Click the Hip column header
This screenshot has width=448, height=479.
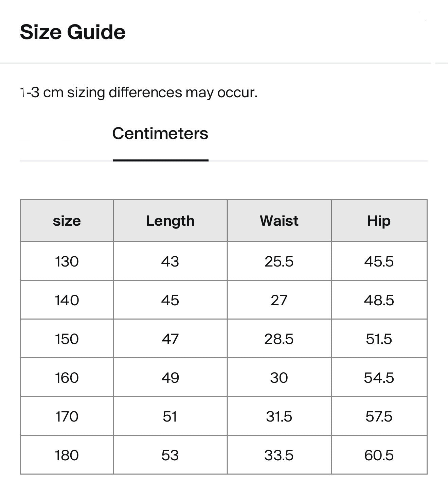[x=379, y=221]
